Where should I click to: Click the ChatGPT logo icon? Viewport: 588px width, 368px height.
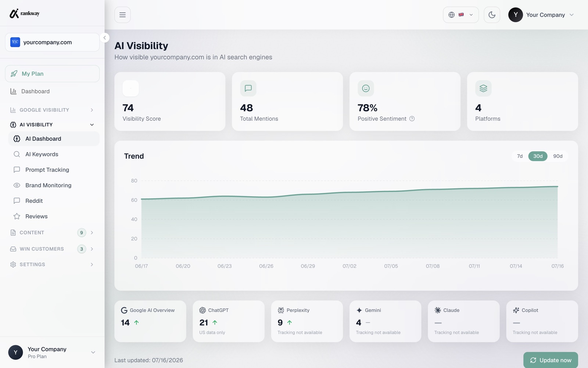coord(202,310)
